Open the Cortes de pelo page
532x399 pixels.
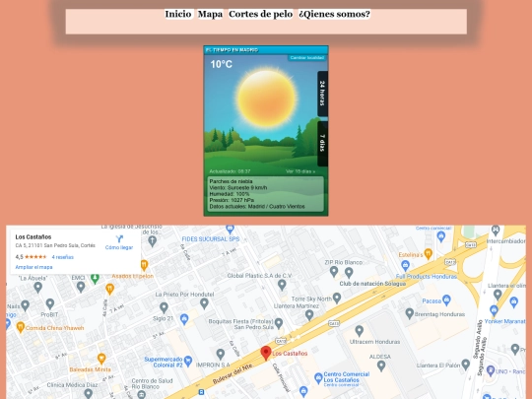click(x=260, y=14)
